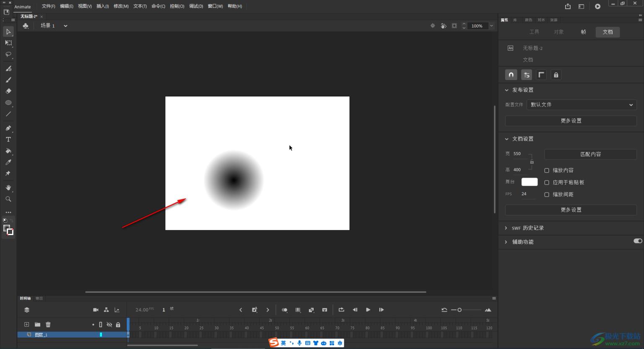Click the new layer icon
The image size is (644, 349).
click(26, 325)
